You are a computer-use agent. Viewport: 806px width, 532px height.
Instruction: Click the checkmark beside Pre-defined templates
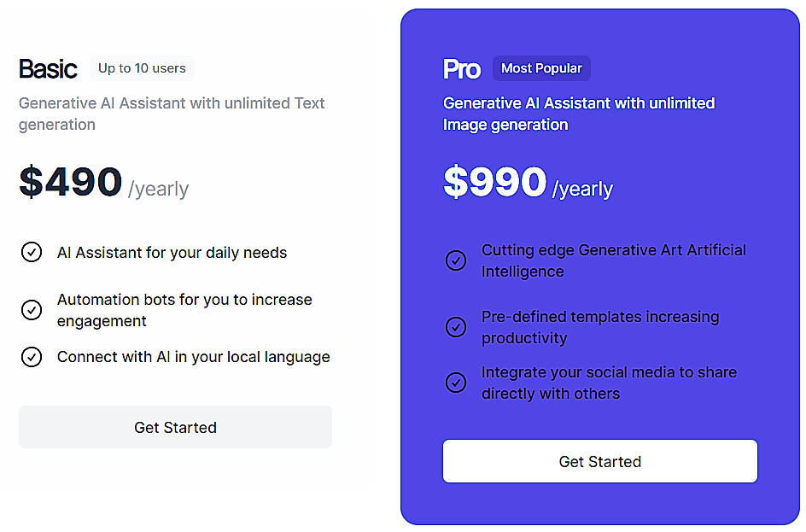[456, 327]
